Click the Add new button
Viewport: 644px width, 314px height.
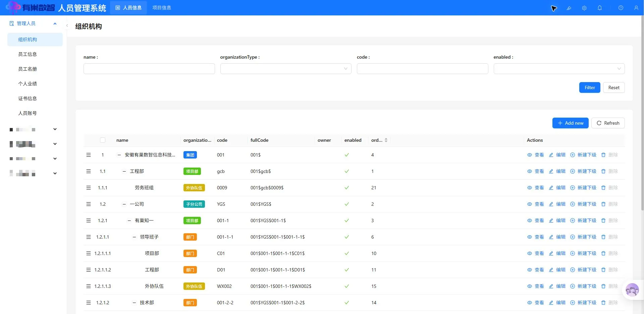571,123
